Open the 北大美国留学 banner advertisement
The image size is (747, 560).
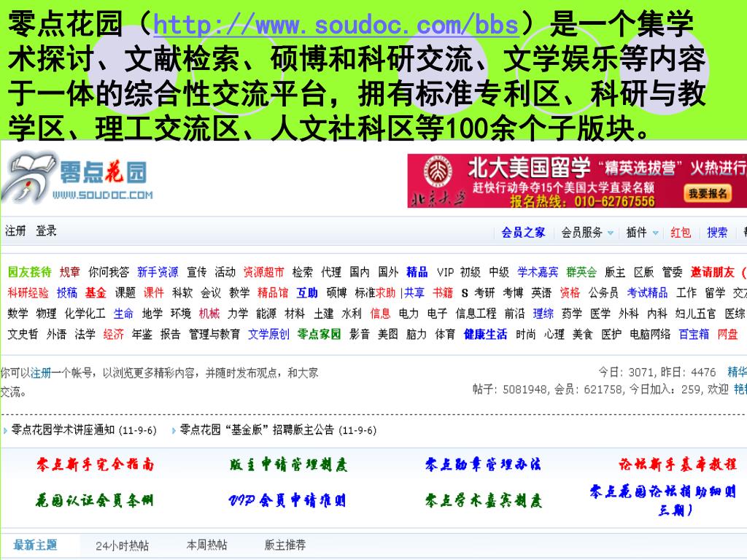point(577,181)
